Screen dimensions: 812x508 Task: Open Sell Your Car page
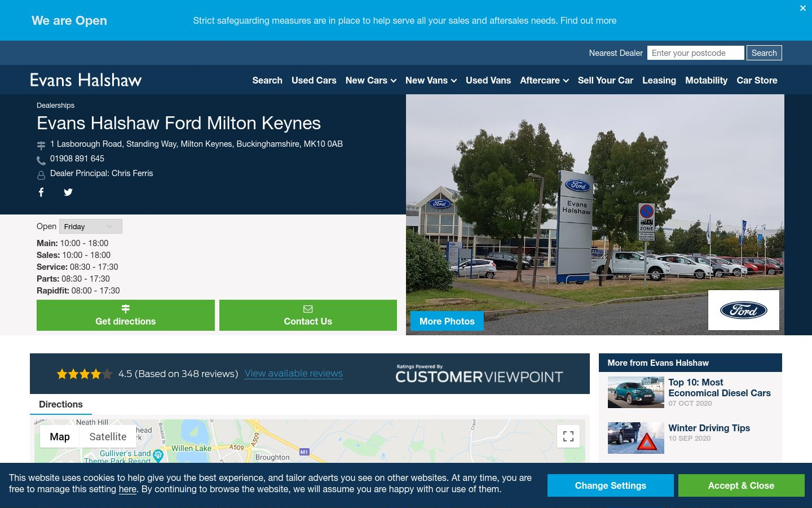click(x=606, y=80)
